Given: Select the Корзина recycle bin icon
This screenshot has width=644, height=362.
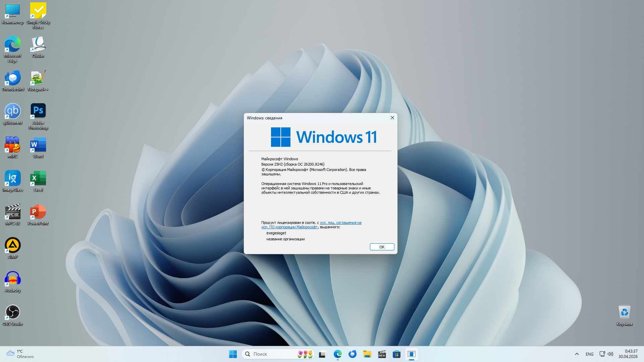Looking at the screenshot, I should 625,315.
